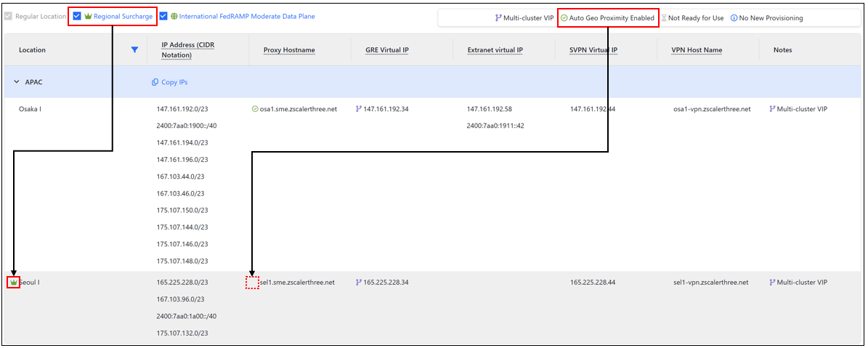Image resolution: width=868 pixels, height=348 pixels.
Task: Select the Proxy Hostname column header
Action: (x=290, y=50)
